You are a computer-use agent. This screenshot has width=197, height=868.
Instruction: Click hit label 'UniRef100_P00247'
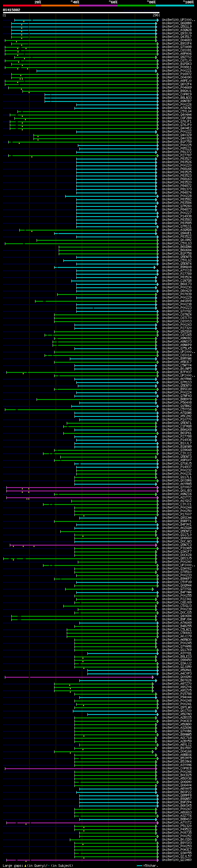(x=177, y=809)
